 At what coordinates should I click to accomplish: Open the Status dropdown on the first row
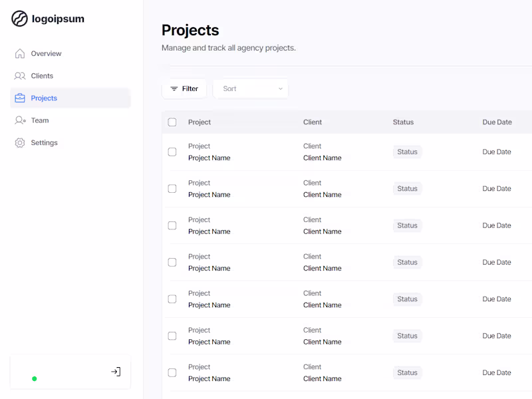click(x=407, y=152)
